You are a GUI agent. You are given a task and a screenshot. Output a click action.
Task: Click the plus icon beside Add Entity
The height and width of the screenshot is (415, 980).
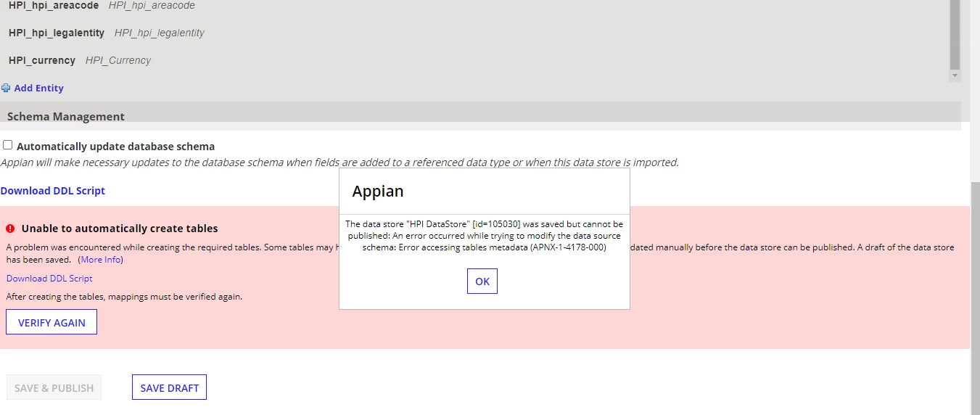click(x=6, y=88)
